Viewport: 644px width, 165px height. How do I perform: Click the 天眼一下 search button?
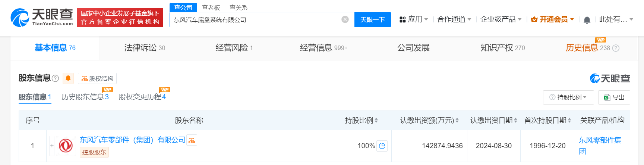pyautogui.click(x=372, y=19)
